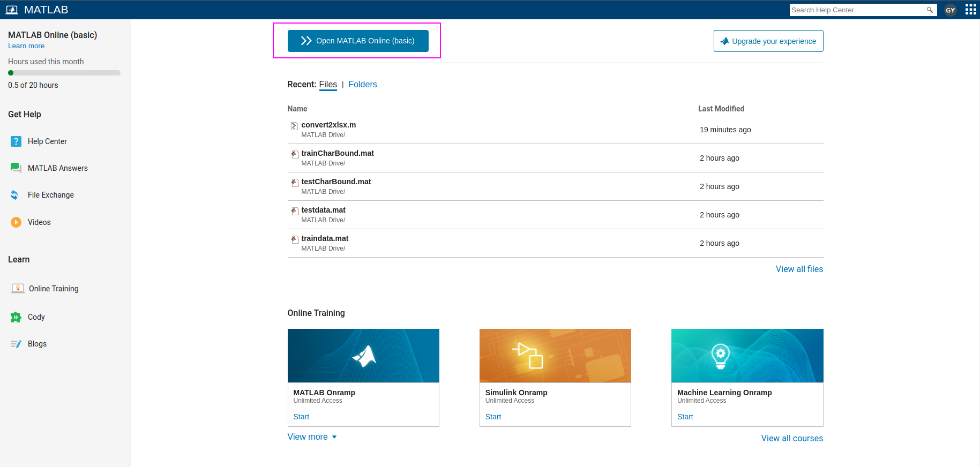The width and height of the screenshot is (980, 467).
Task: Click the MATLAB Answers chat icon
Action: 16,168
